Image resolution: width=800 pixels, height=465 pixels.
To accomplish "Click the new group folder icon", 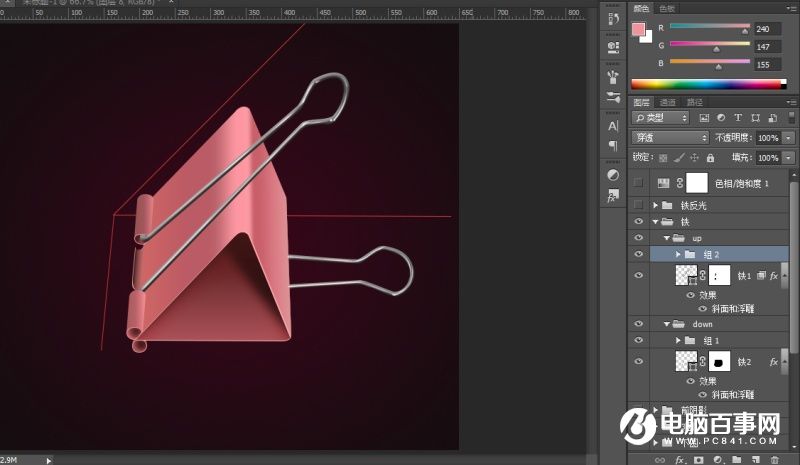I will (x=736, y=460).
